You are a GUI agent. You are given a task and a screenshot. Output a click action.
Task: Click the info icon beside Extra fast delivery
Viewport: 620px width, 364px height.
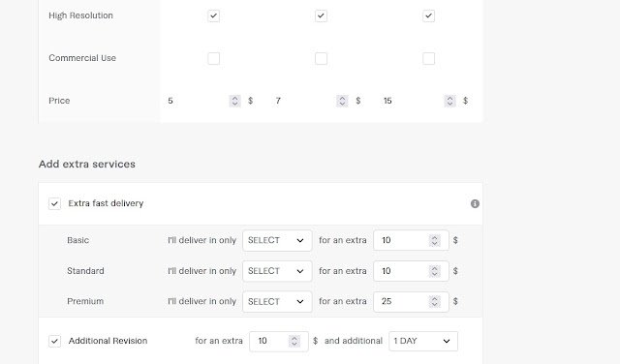(475, 203)
